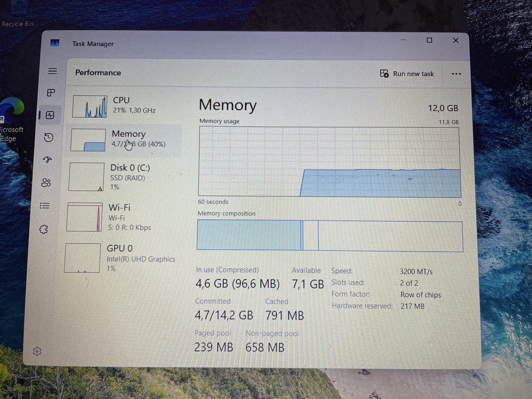Expand the hamburger navigation menu
Viewport: 532px width, 399px height.
52,71
